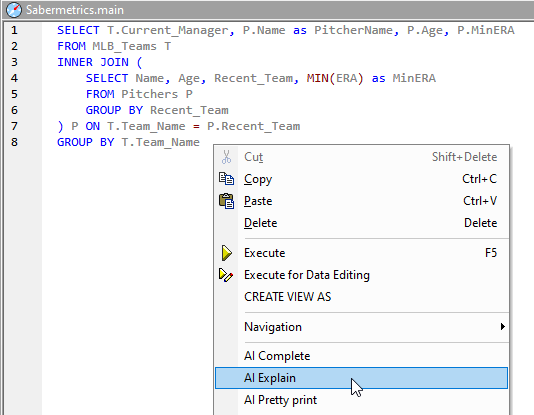Image resolution: width=534 pixels, height=415 pixels.
Task: Click the scissors Cut icon
Action: [x=226, y=157]
